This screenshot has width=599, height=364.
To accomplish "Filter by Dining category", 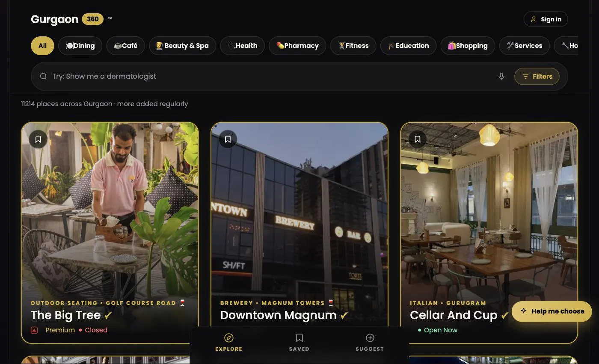I will click(x=80, y=45).
